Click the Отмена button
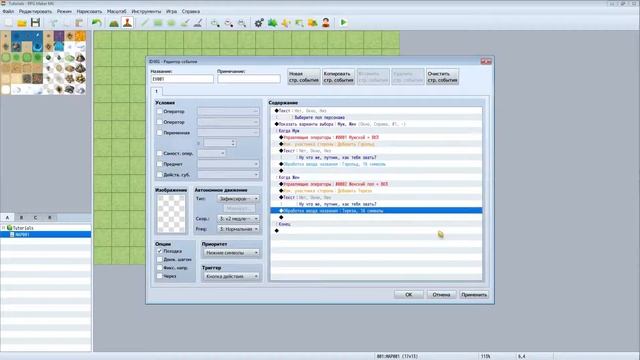Image resolution: width=640 pixels, height=360 pixels. pyautogui.click(x=441, y=295)
